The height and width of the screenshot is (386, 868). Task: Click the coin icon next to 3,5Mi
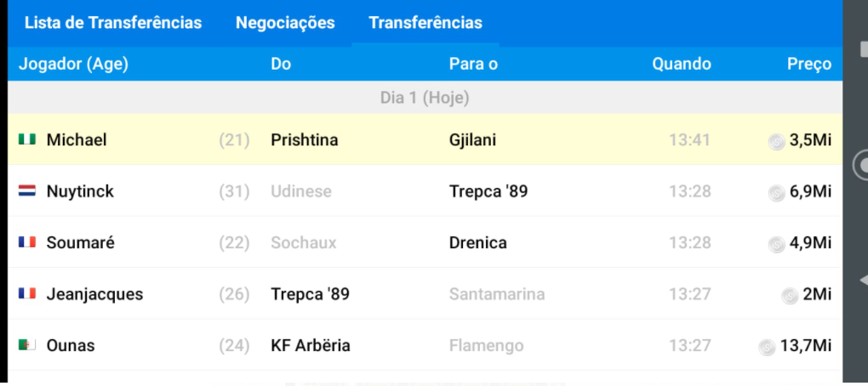[776, 142]
